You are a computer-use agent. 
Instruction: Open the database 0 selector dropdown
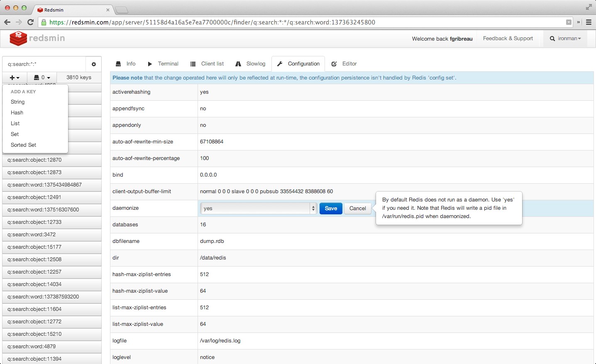[x=42, y=78]
